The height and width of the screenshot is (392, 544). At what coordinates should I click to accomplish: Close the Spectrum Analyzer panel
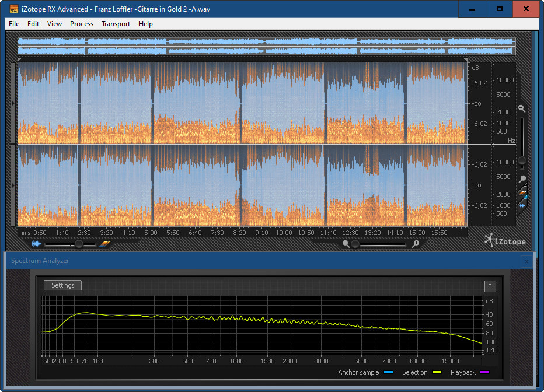526,261
